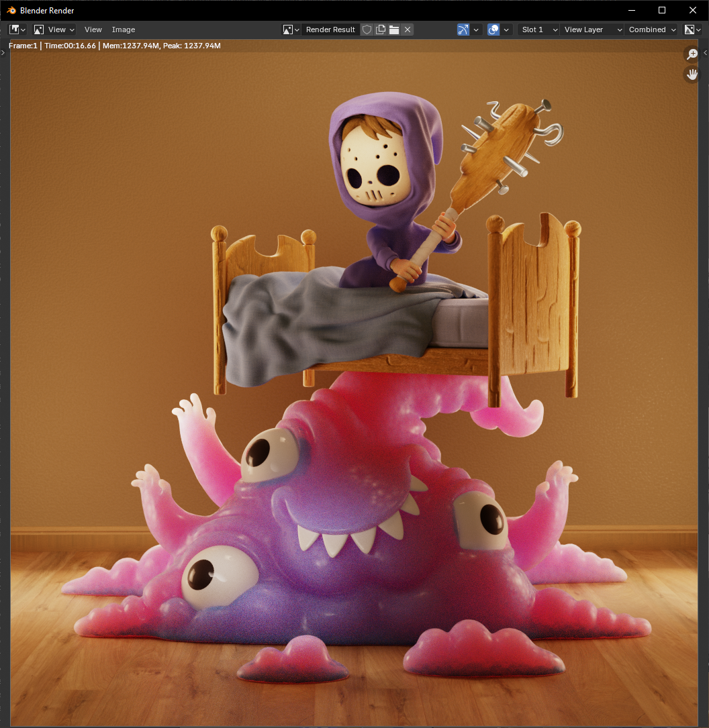Image resolution: width=709 pixels, height=728 pixels.
Task: Toggle the overlays button in the header
Action: point(493,29)
